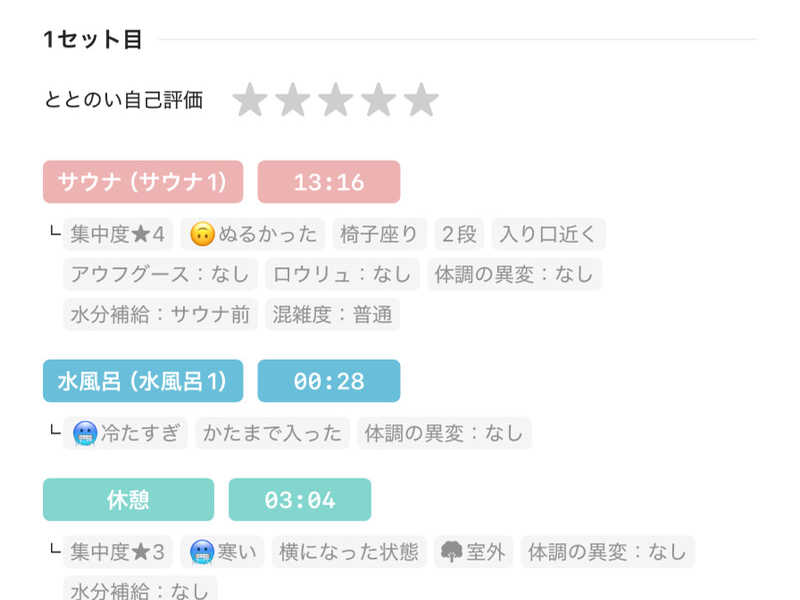
Task: Select the 混雑度:普通 tag
Action: point(332,314)
